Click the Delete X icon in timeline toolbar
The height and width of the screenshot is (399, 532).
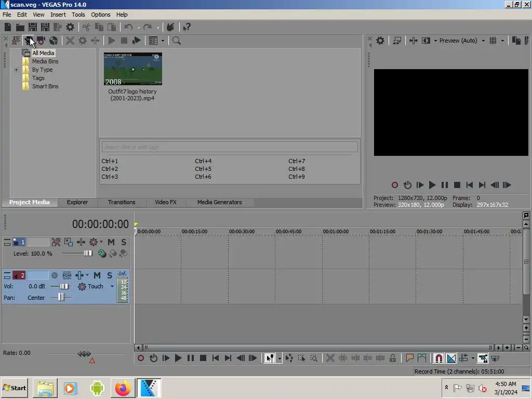point(330,358)
